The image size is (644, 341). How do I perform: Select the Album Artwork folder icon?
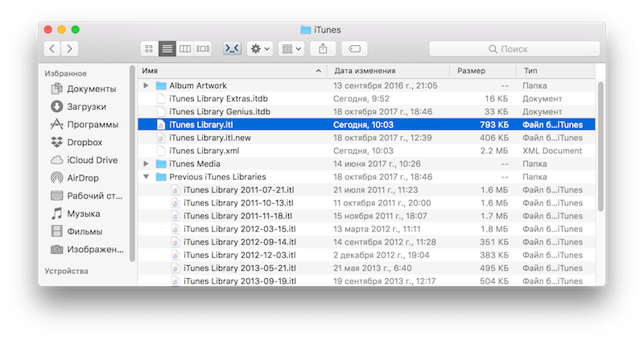coord(161,85)
